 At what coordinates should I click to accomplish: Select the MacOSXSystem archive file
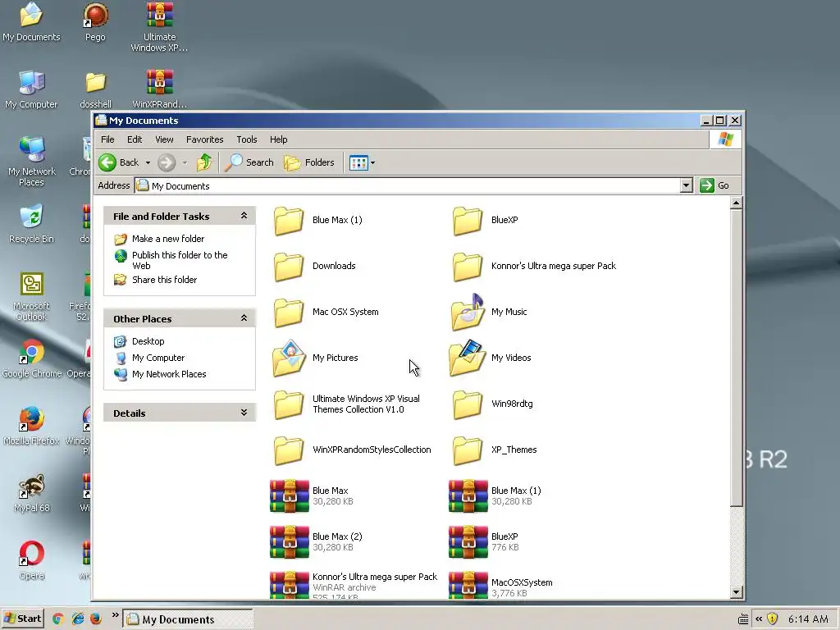(x=468, y=585)
